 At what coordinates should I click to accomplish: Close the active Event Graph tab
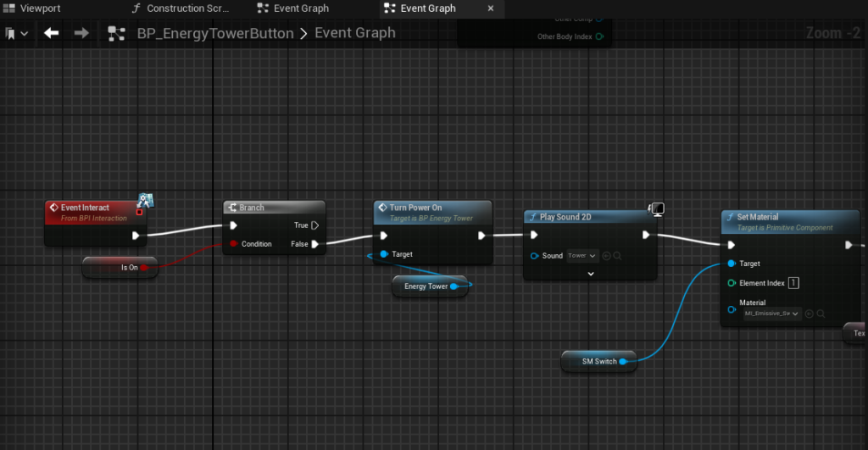coord(491,8)
